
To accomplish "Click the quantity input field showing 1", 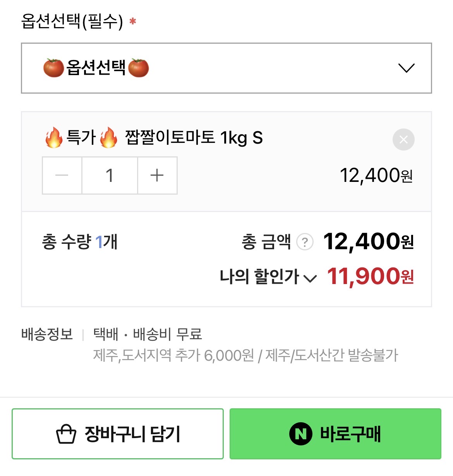I will tap(110, 175).
